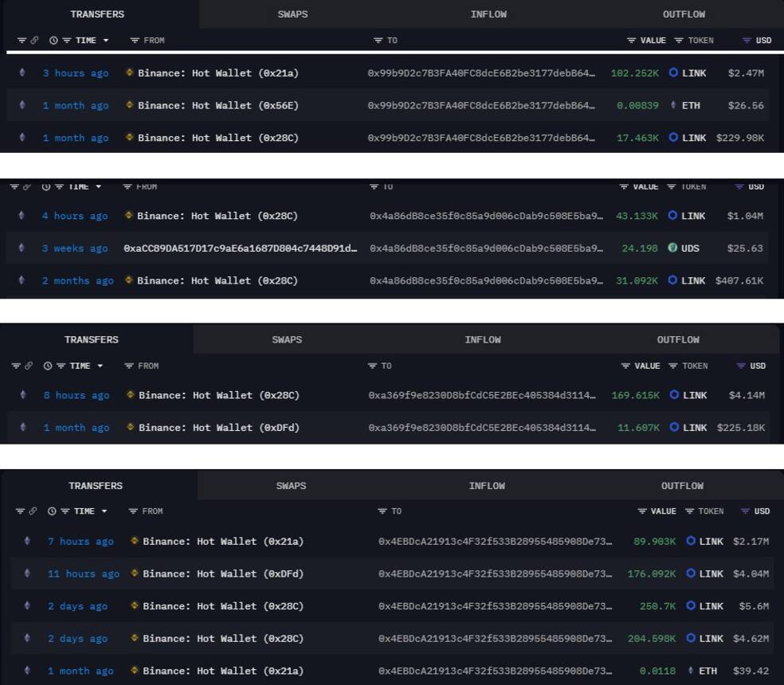Click the LINK icon on the 89.903K row
This screenshot has height=685, width=784.
pyautogui.click(x=691, y=541)
